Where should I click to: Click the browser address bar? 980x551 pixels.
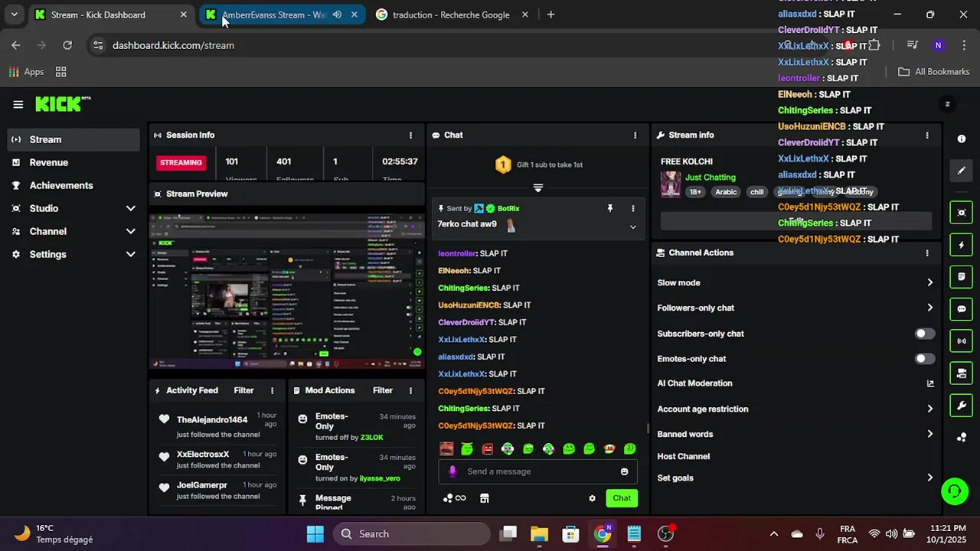[x=429, y=45]
